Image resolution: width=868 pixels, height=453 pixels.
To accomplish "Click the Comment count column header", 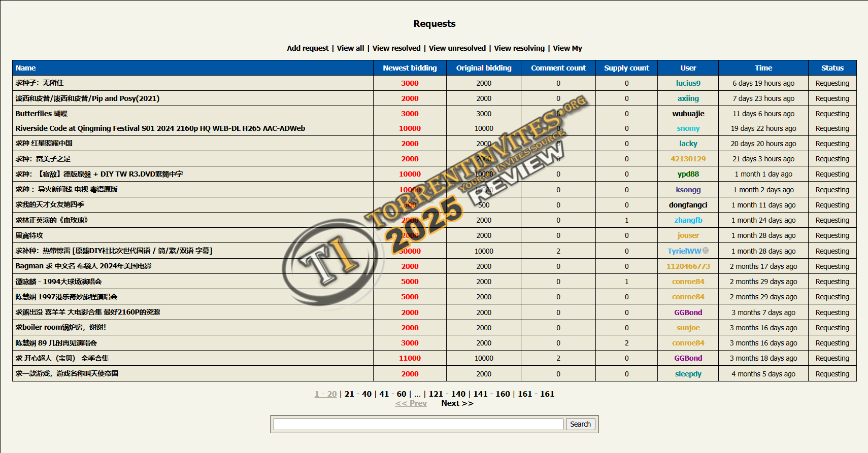I will click(x=558, y=68).
